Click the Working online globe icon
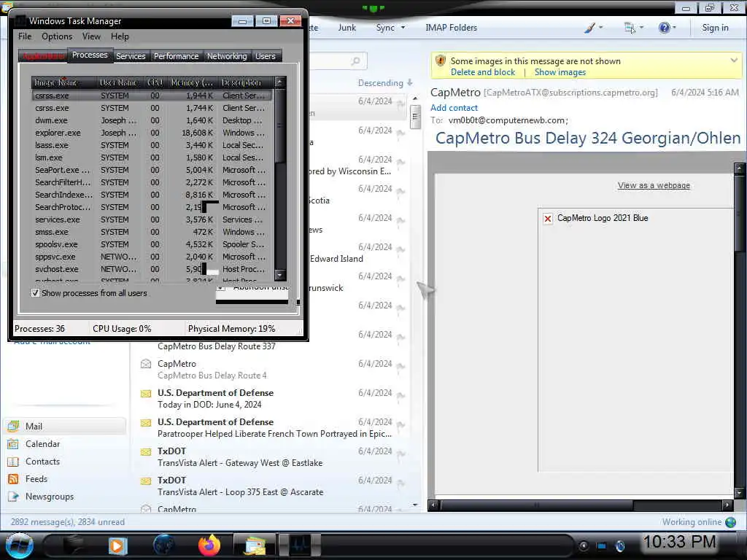 [x=731, y=522]
